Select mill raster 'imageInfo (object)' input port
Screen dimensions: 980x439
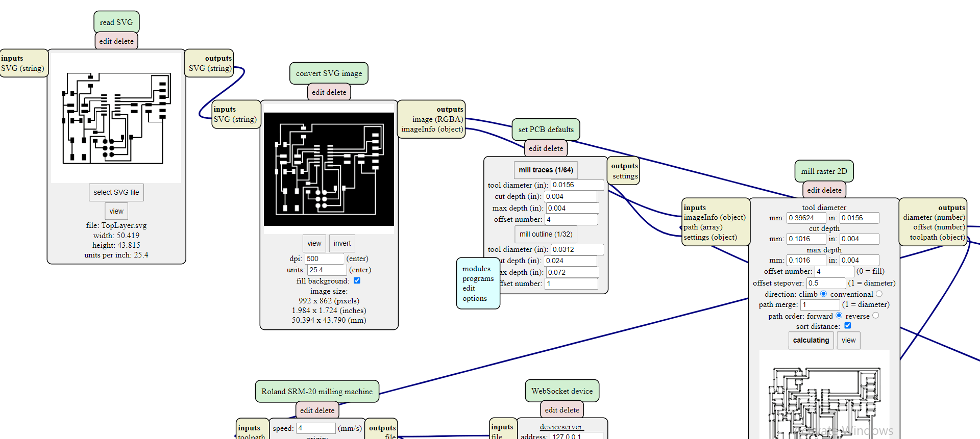[715, 217]
